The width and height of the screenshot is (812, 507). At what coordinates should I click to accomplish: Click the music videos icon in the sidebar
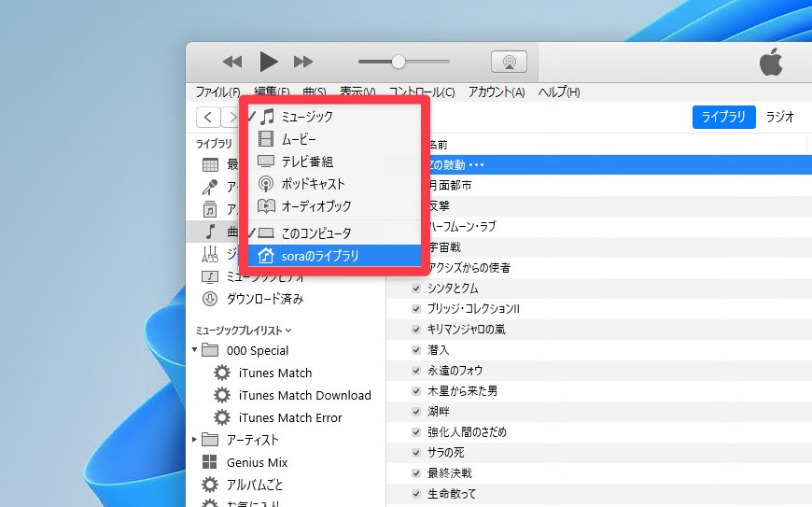point(210,276)
